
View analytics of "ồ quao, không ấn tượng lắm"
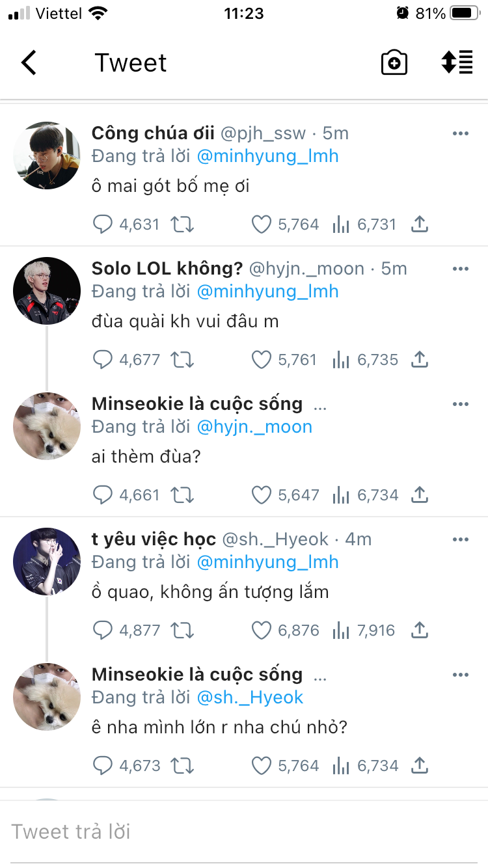[341, 631]
